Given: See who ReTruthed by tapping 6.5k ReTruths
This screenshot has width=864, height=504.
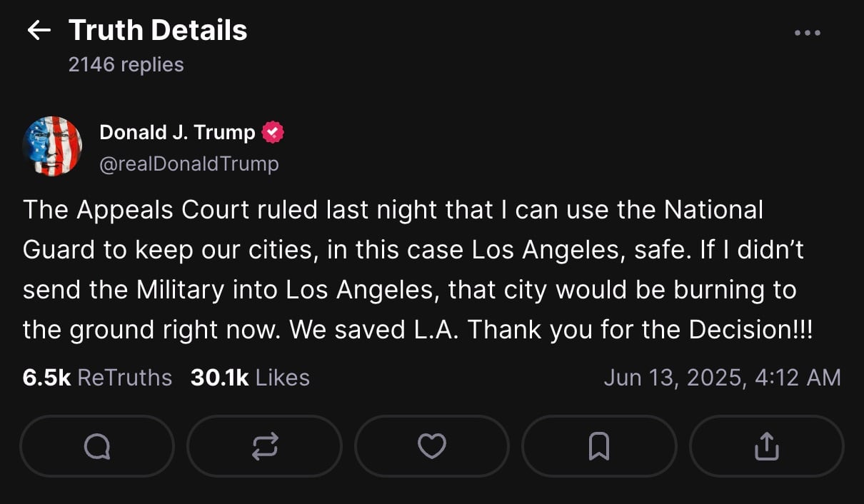Looking at the screenshot, I should coord(97,377).
